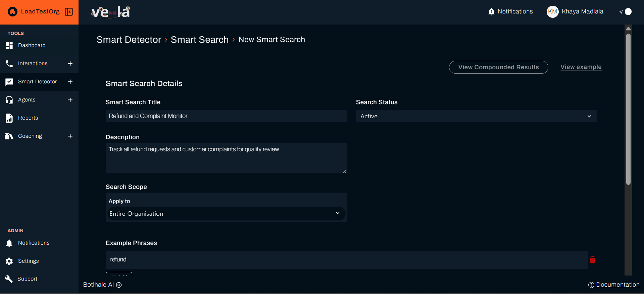This screenshot has width=644, height=294.
Task: Toggle the light/dark theme switch
Action: [x=626, y=12]
